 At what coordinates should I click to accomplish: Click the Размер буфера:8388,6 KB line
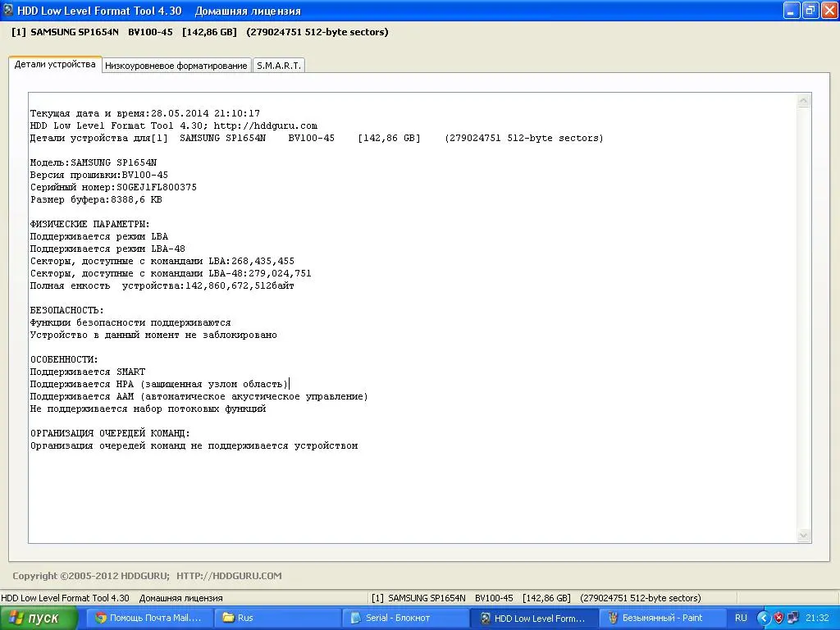[96, 200]
